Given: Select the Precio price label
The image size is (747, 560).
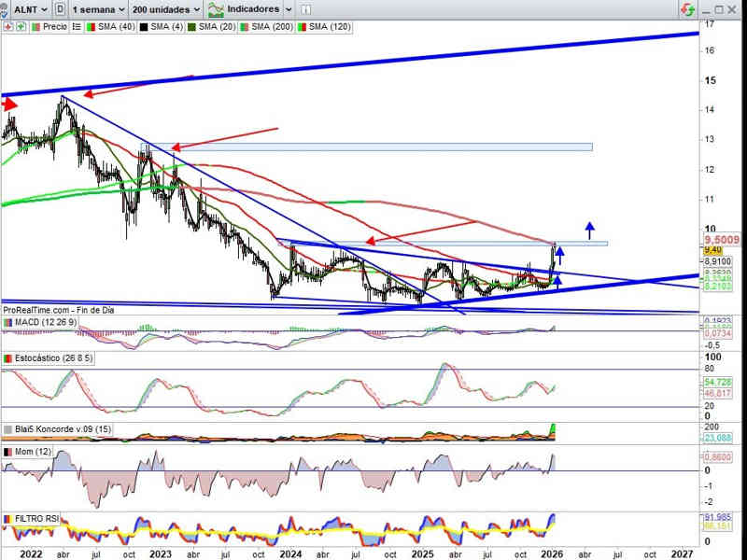Looking at the screenshot, I should point(54,27).
